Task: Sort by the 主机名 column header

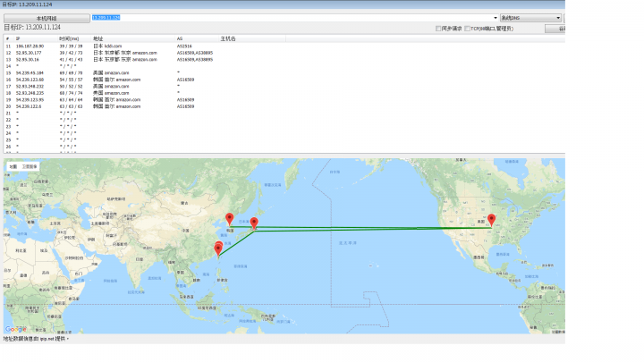Action: 228,38
